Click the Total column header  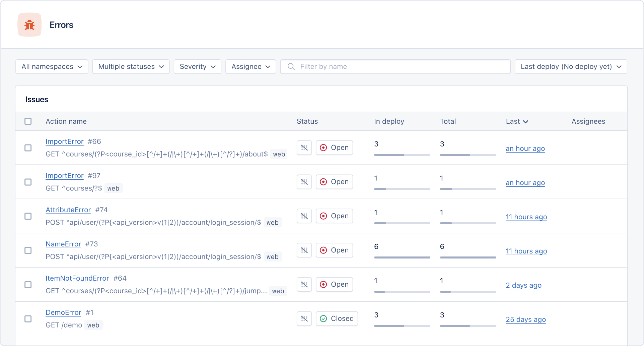(x=448, y=121)
